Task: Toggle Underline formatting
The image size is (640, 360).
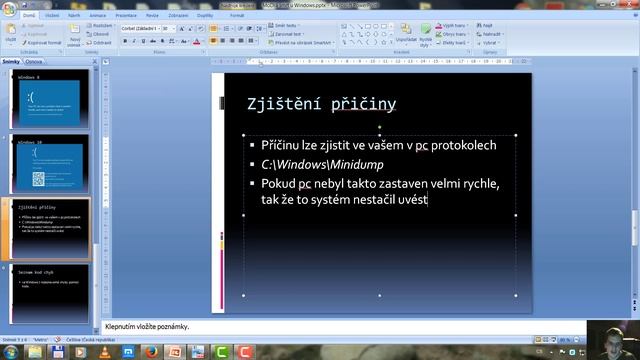Action: [143, 41]
